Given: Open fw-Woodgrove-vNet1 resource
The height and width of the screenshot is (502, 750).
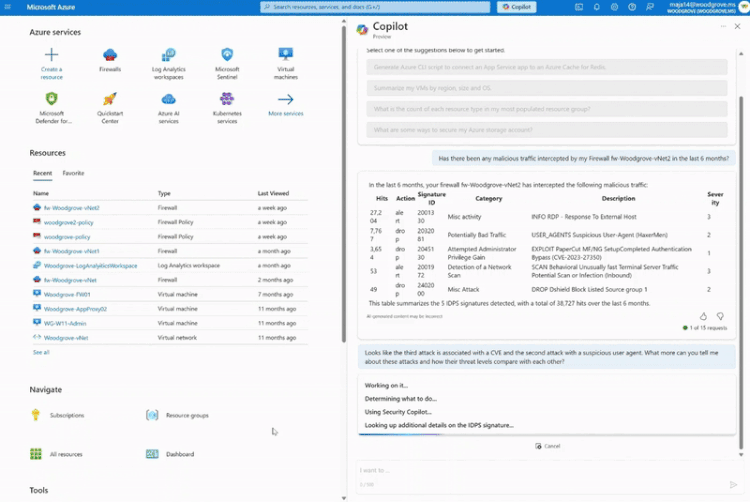Looking at the screenshot, I should pos(72,251).
